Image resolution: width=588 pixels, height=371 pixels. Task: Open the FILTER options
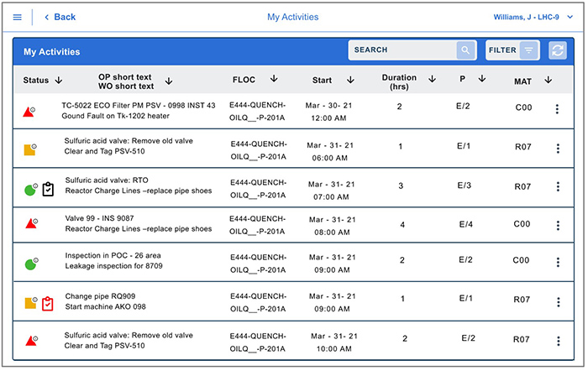point(512,50)
